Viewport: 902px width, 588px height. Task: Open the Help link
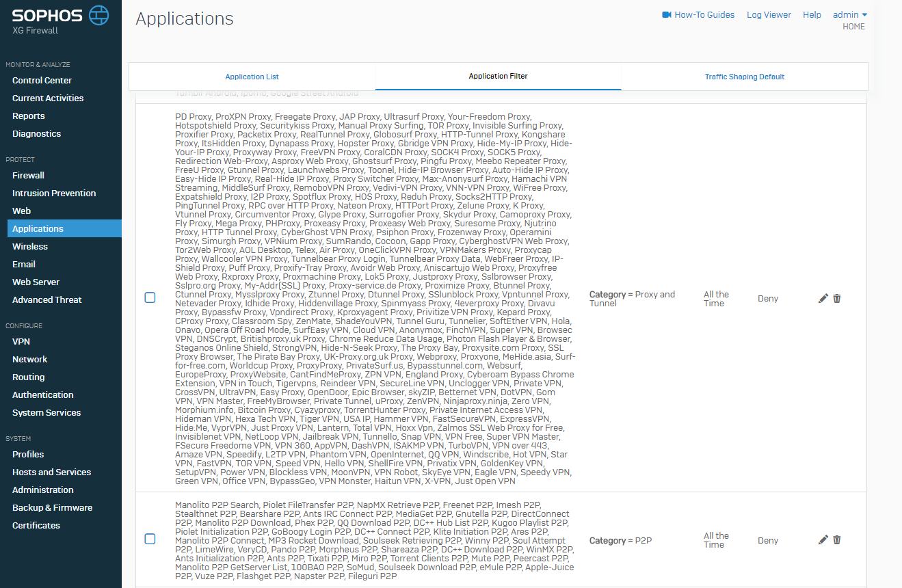812,14
